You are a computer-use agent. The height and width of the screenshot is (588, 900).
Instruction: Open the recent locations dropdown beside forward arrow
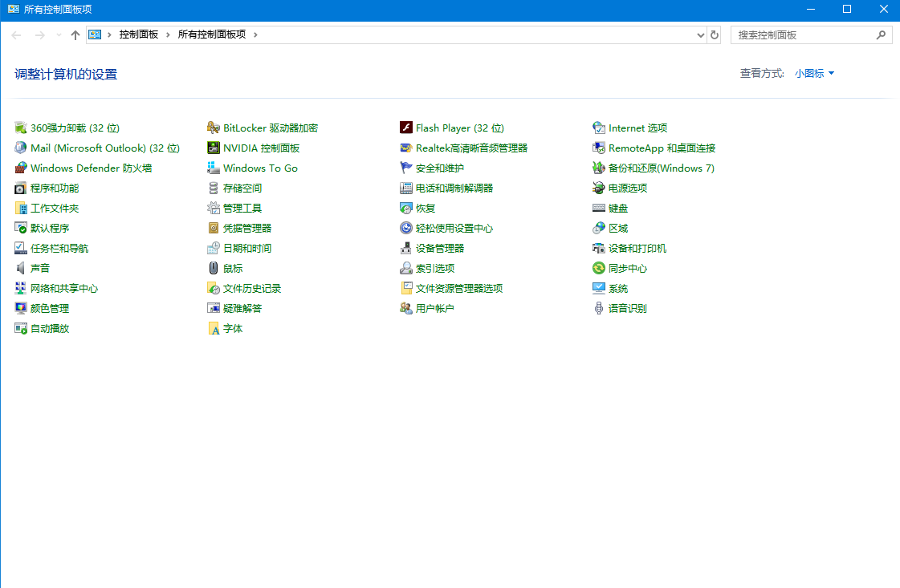[59, 35]
